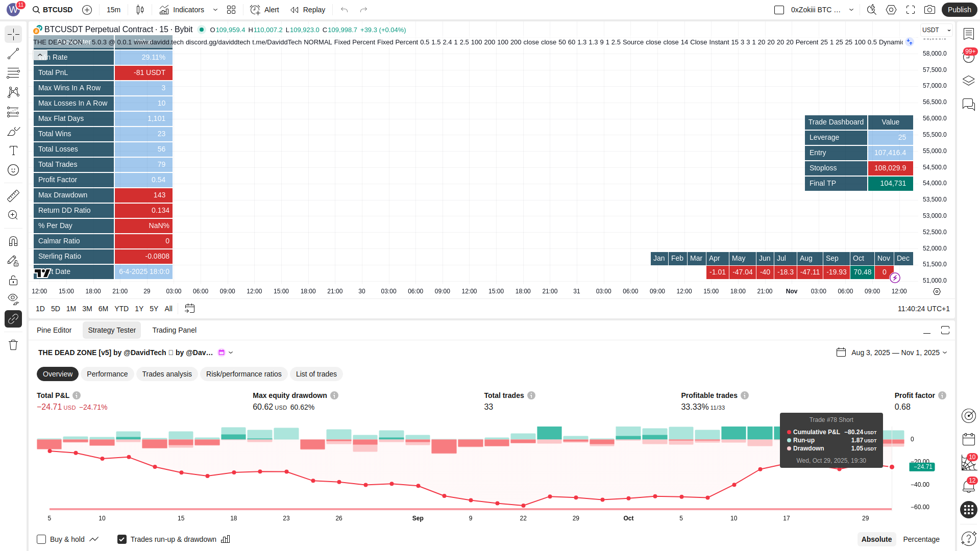Viewport: 980px width, 551px height.
Task: Click the Publish button
Action: click(x=959, y=10)
